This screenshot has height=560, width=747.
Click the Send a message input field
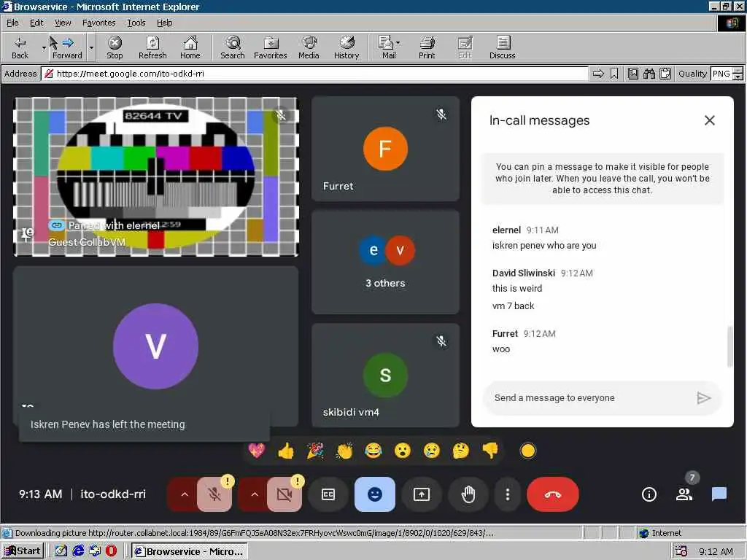[592, 397]
